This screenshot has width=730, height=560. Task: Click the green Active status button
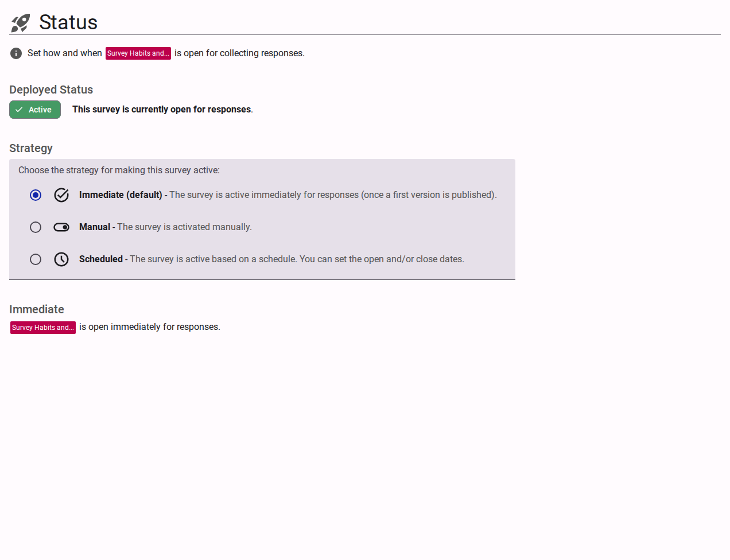point(35,110)
